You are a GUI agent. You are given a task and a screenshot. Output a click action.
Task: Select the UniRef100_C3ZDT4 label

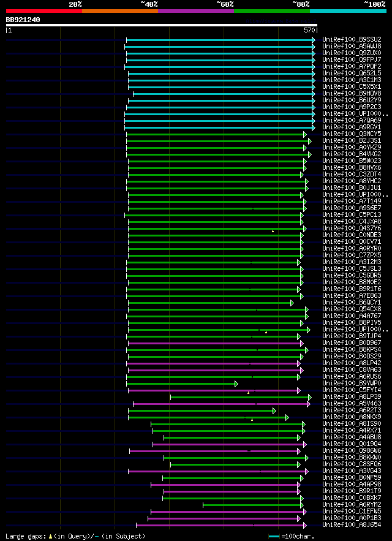point(352,174)
